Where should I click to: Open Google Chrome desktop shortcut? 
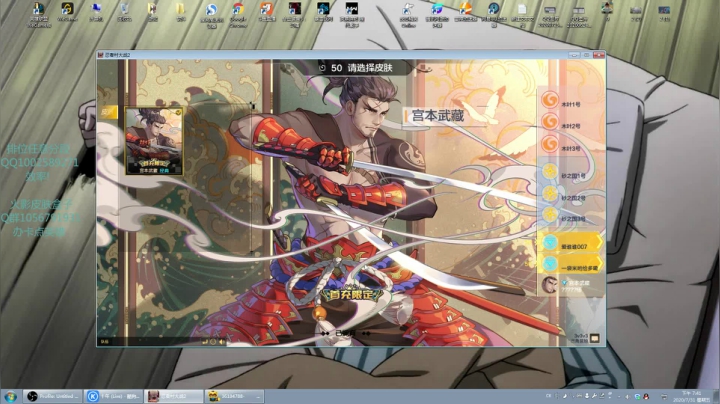click(238, 14)
